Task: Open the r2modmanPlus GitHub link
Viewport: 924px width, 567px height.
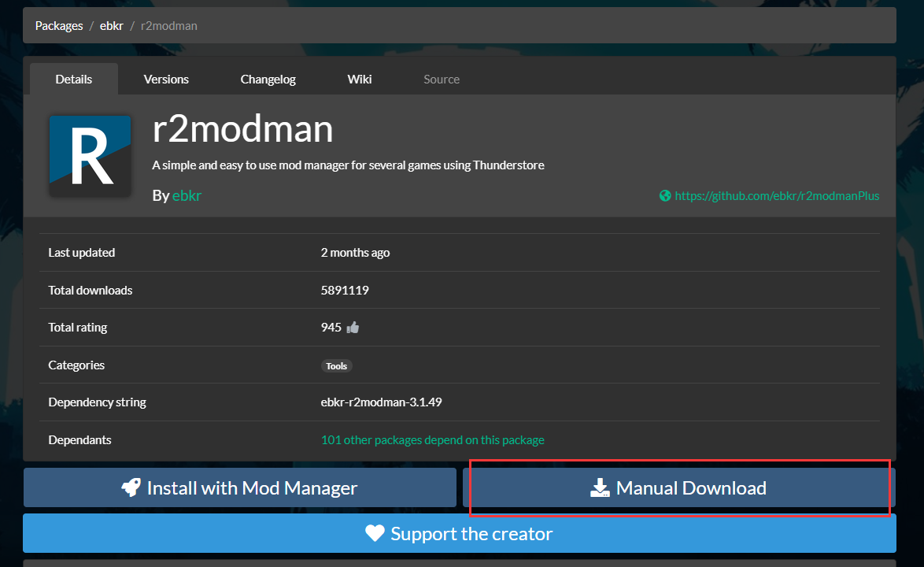Action: (777, 196)
